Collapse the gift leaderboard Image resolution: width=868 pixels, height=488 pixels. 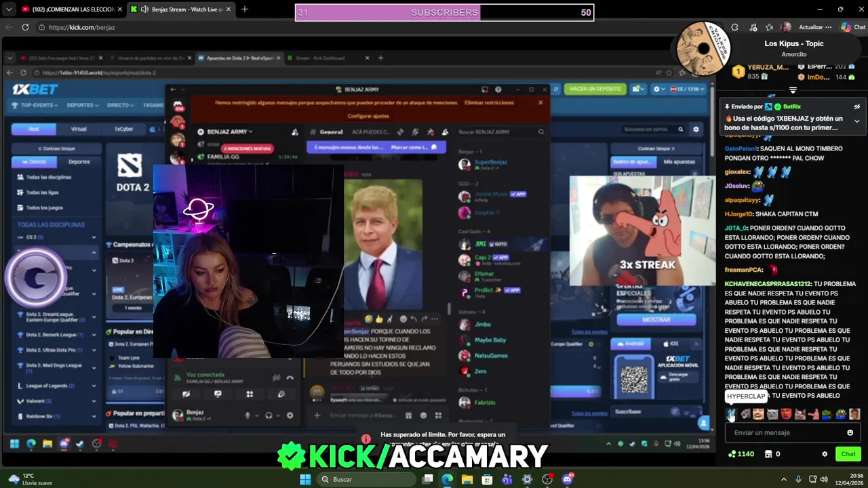coord(793,90)
